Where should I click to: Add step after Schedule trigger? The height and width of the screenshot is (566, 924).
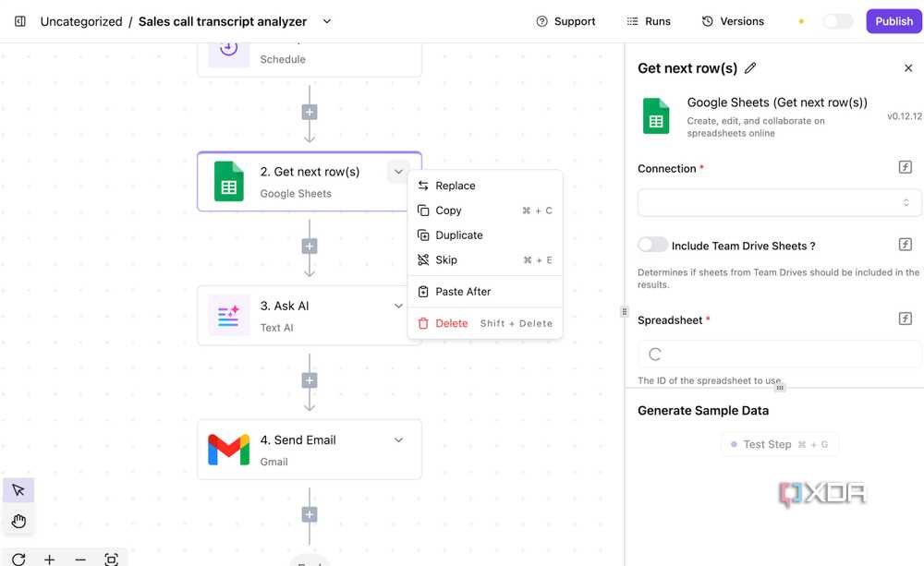coord(310,112)
